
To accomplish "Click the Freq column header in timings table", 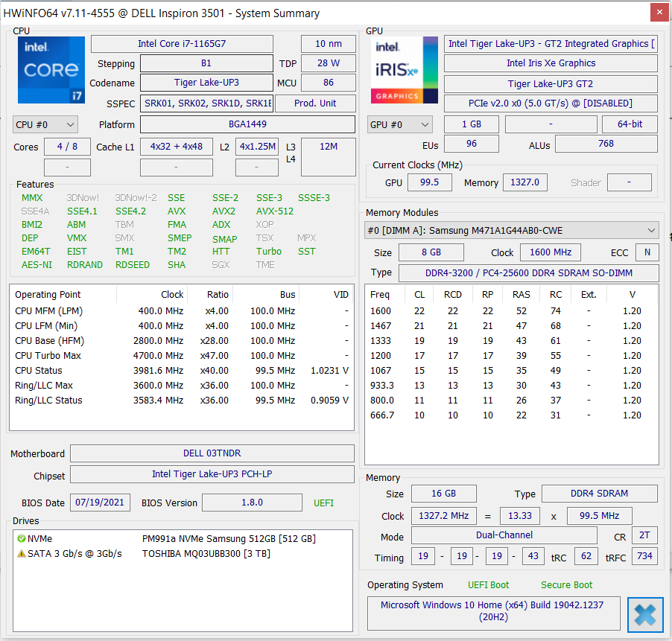I will pyautogui.click(x=385, y=295).
